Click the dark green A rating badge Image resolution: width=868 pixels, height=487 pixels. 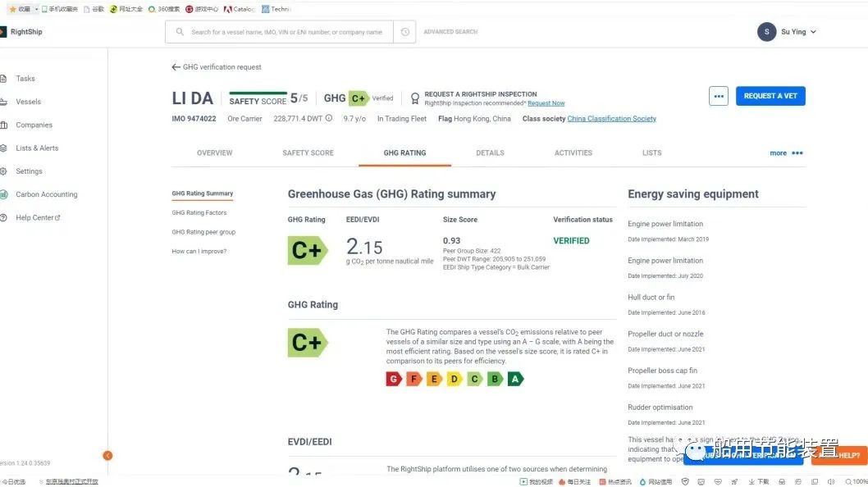click(x=515, y=379)
